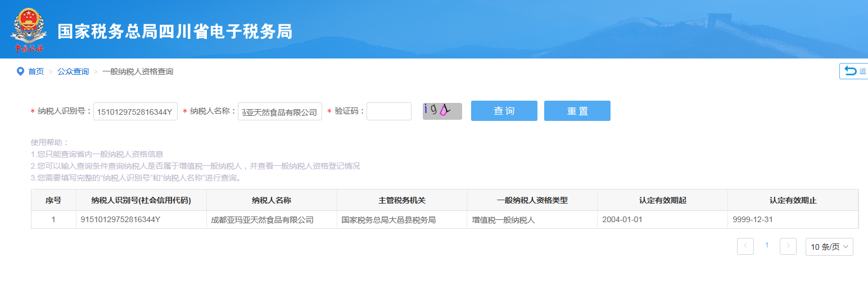The width and height of the screenshot is (868, 284).
Task: Focus the 纳税人识别号 input field
Action: point(135,111)
